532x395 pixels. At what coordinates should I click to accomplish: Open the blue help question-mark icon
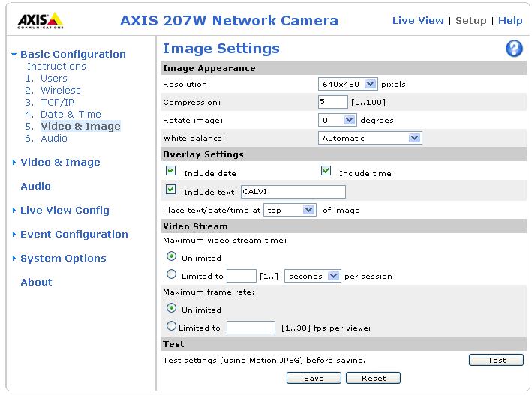(x=514, y=49)
